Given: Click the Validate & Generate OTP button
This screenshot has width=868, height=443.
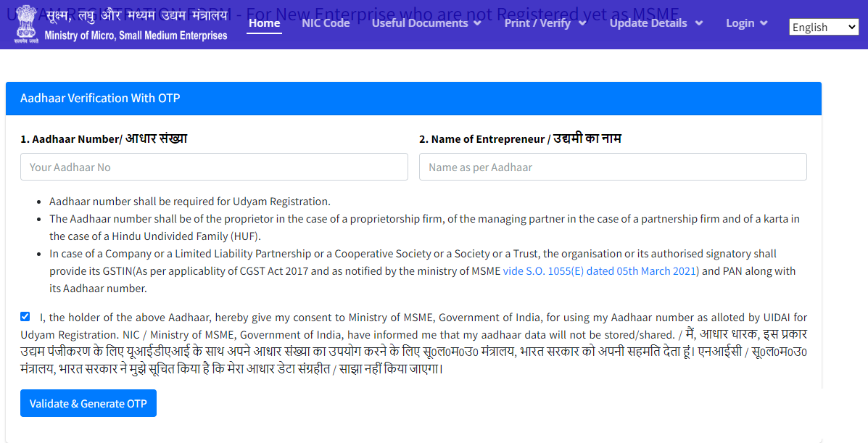Looking at the screenshot, I should (x=88, y=403).
